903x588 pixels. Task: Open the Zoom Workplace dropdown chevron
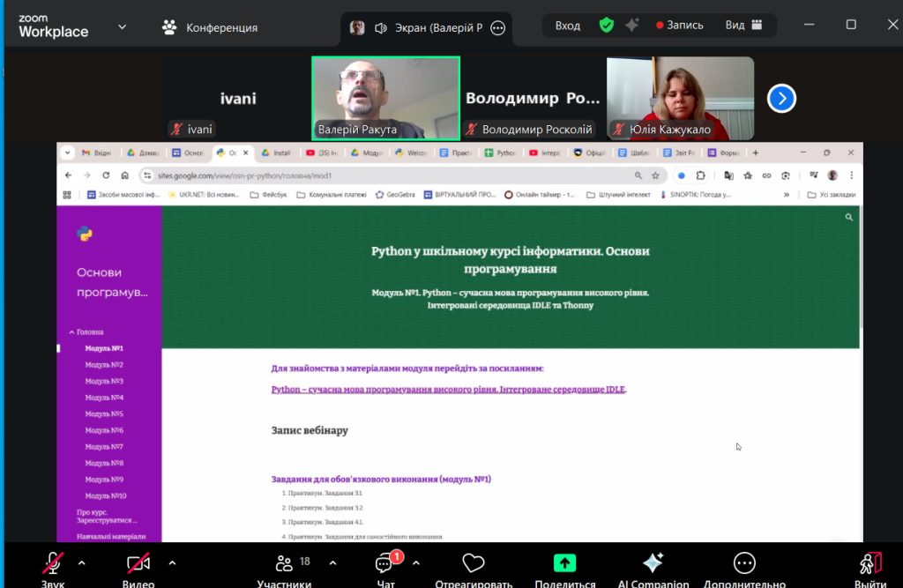122,26
